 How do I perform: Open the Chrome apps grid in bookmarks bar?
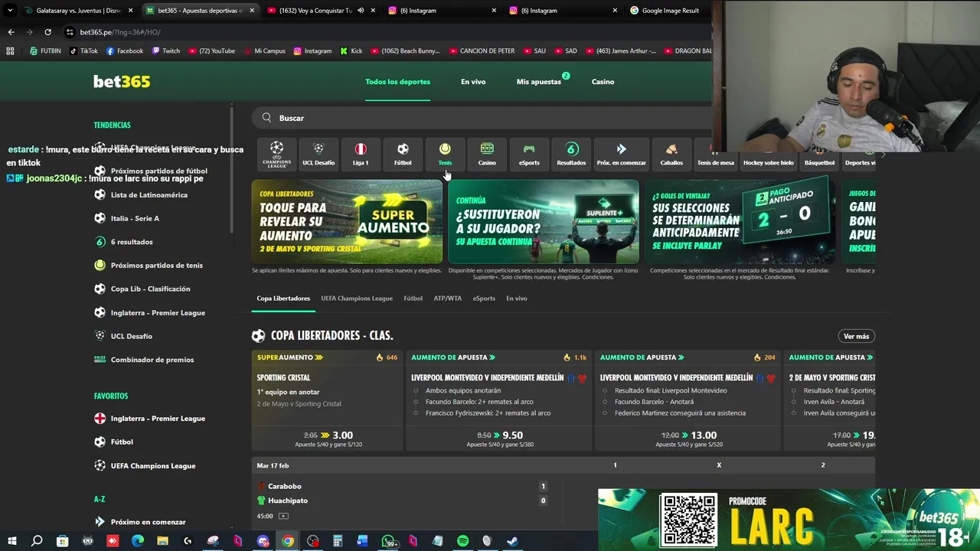click(x=10, y=51)
